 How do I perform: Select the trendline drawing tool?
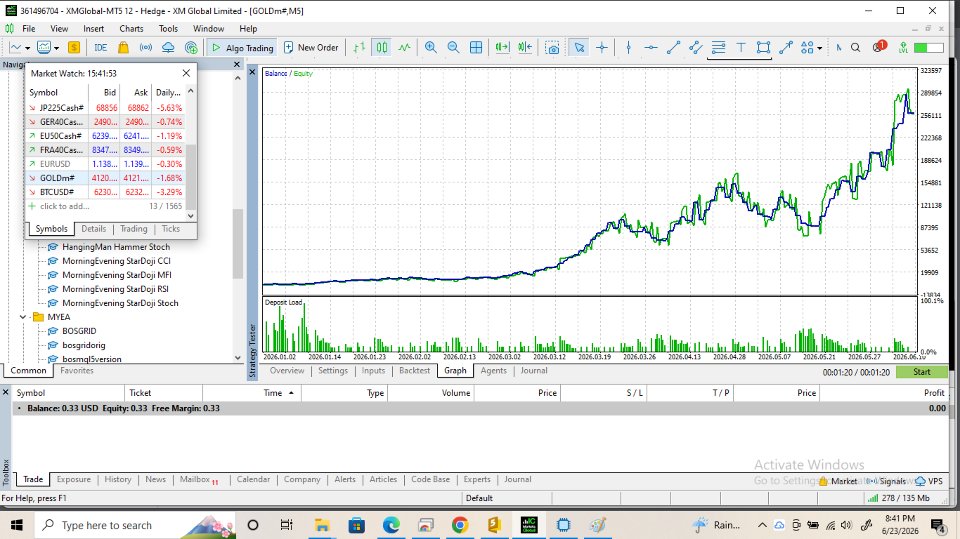(673, 47)
